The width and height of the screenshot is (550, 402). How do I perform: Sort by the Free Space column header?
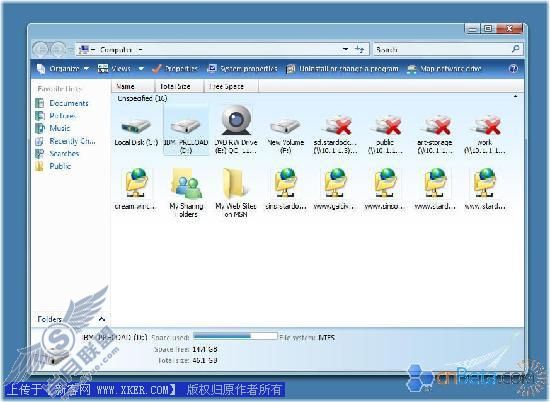pos(231,86)
